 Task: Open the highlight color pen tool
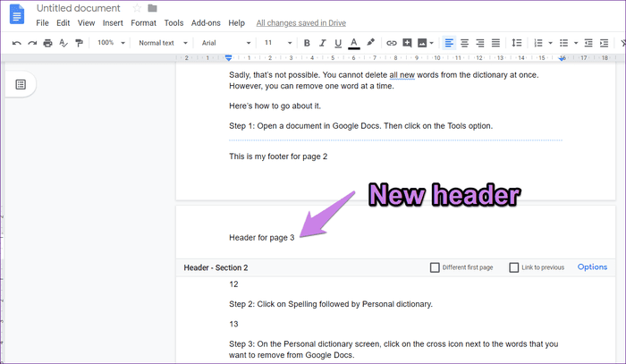pyautogui.click(x=370, y=43)
